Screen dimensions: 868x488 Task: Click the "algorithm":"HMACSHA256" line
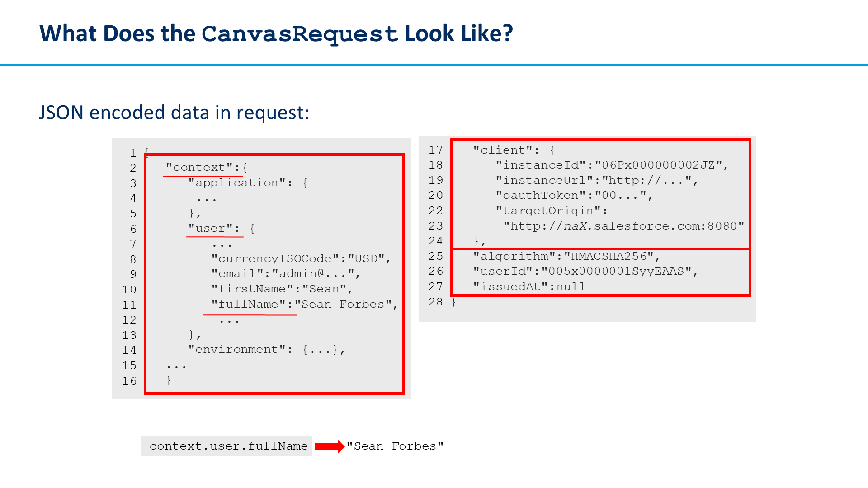567,257
